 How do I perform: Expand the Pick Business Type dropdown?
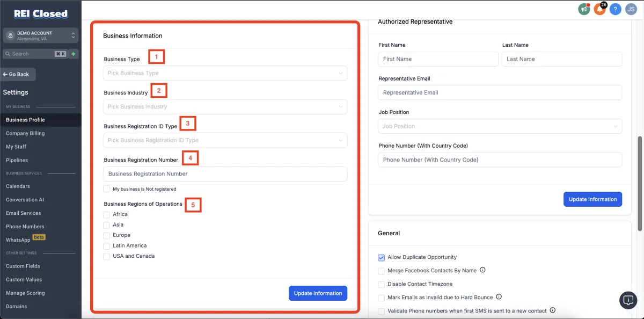click(225, 73)
